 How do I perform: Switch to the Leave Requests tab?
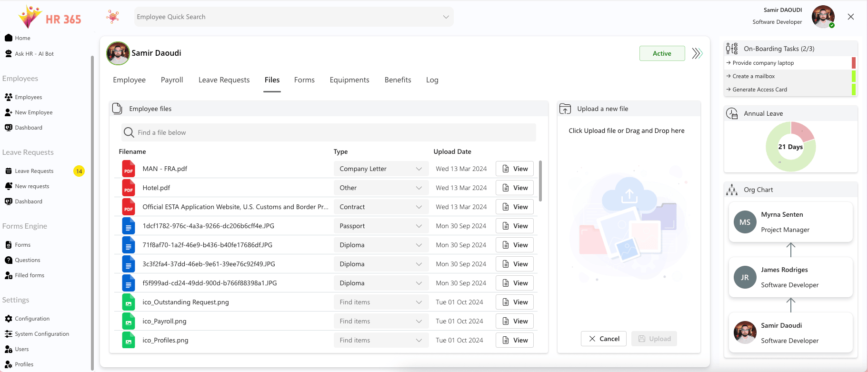pyautogui.click(x=224, y=80)
